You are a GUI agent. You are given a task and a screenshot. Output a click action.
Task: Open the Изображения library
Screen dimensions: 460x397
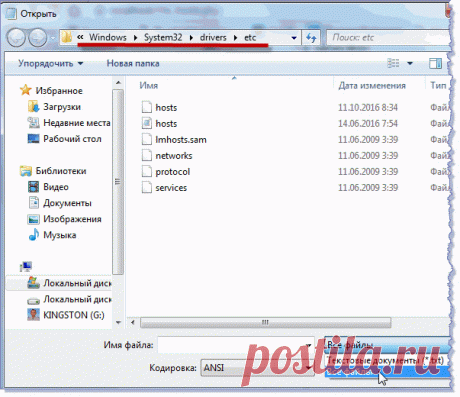click(x=72, y=219)
